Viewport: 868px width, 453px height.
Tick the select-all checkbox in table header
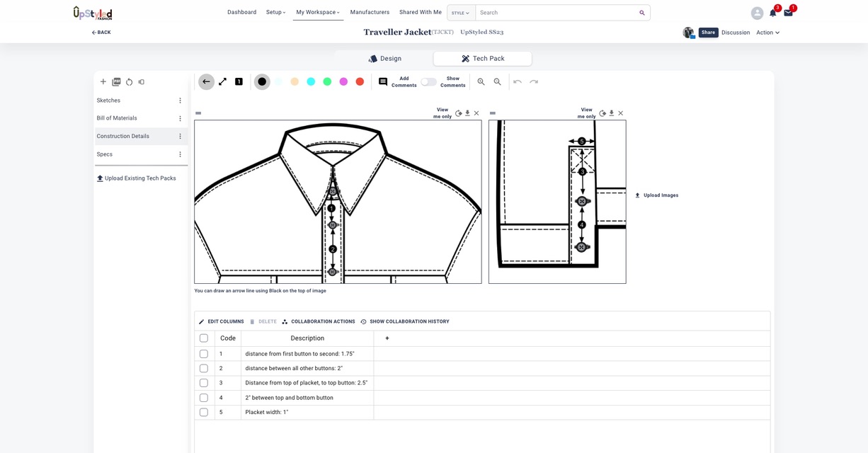pos(204,338)
